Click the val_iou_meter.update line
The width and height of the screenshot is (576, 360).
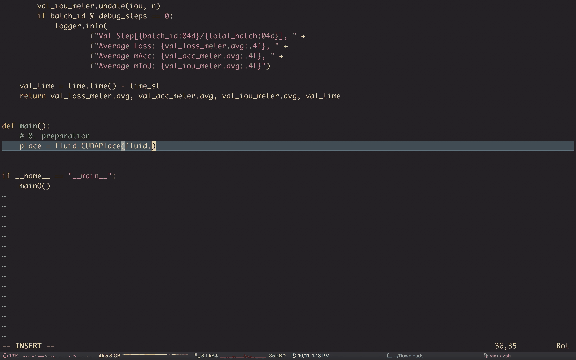click(99, 6)
